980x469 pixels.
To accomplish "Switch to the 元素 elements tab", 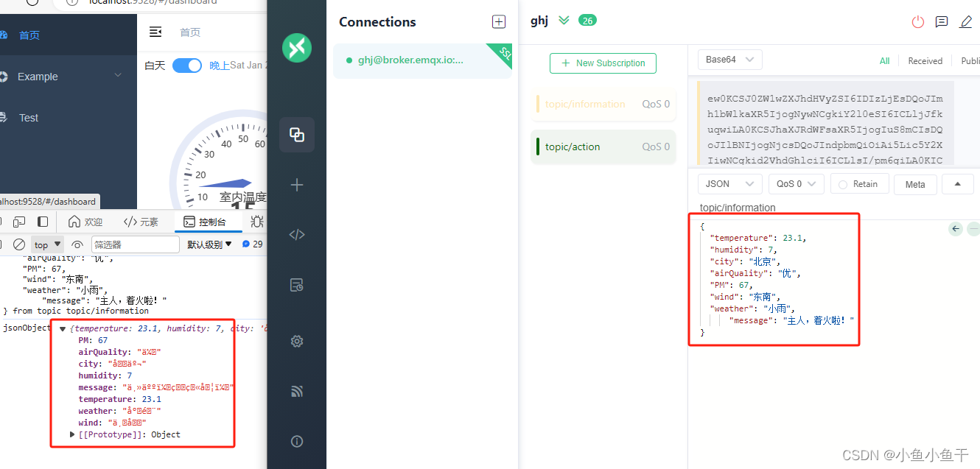I will pos(141,222).
